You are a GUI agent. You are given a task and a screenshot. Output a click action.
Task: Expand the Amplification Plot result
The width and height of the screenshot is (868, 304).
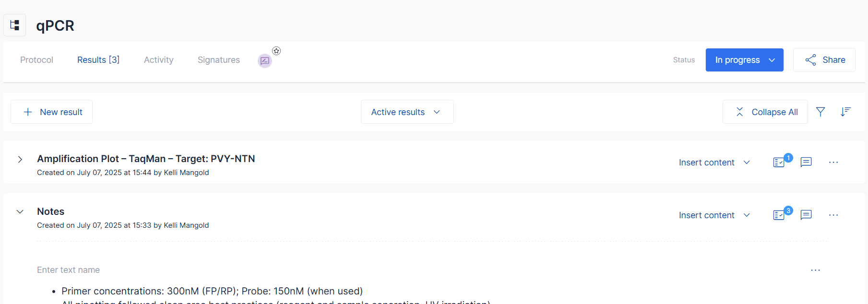pyautogui.click(x=20, y=159)
